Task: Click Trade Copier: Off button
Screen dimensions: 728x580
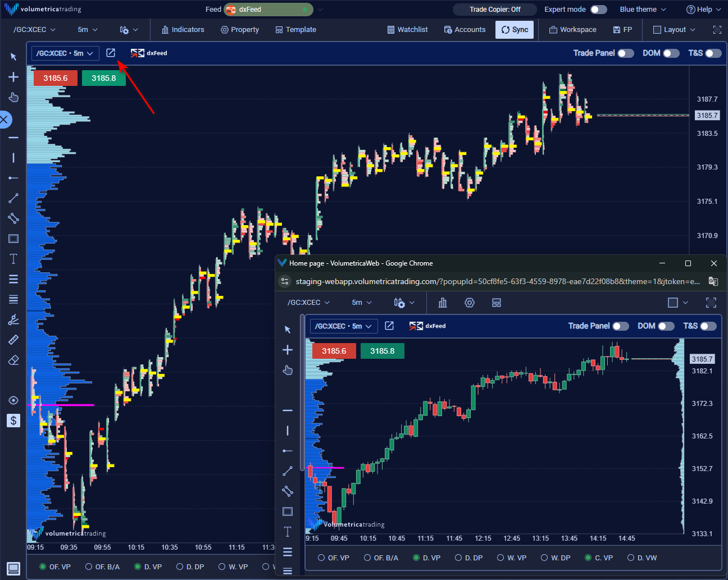Action: click(495, 10)
